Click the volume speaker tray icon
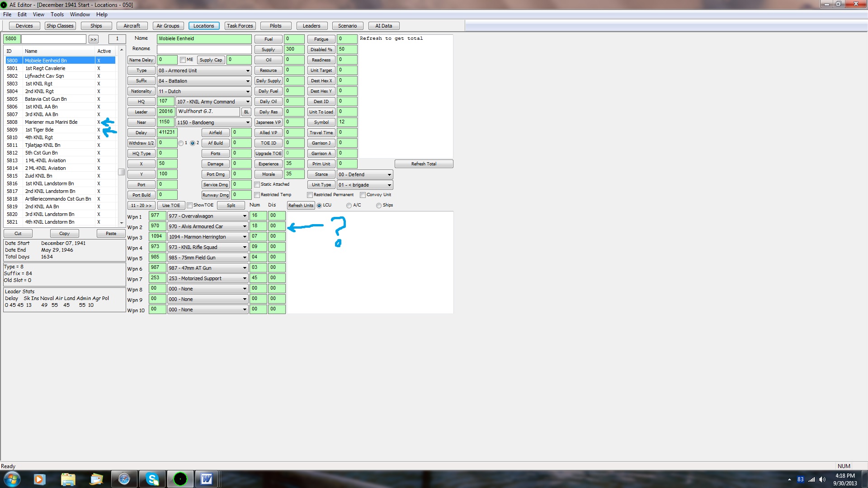 point(822,479)
